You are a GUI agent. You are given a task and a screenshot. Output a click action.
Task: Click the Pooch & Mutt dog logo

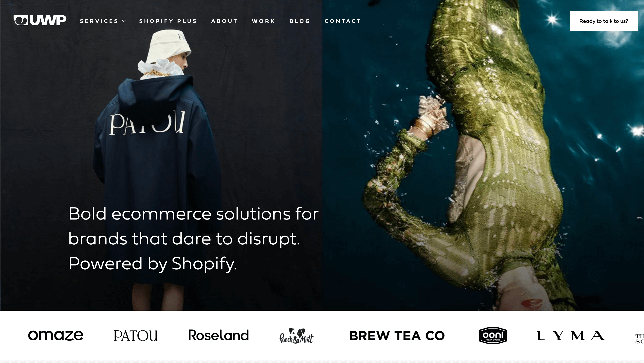296,336
